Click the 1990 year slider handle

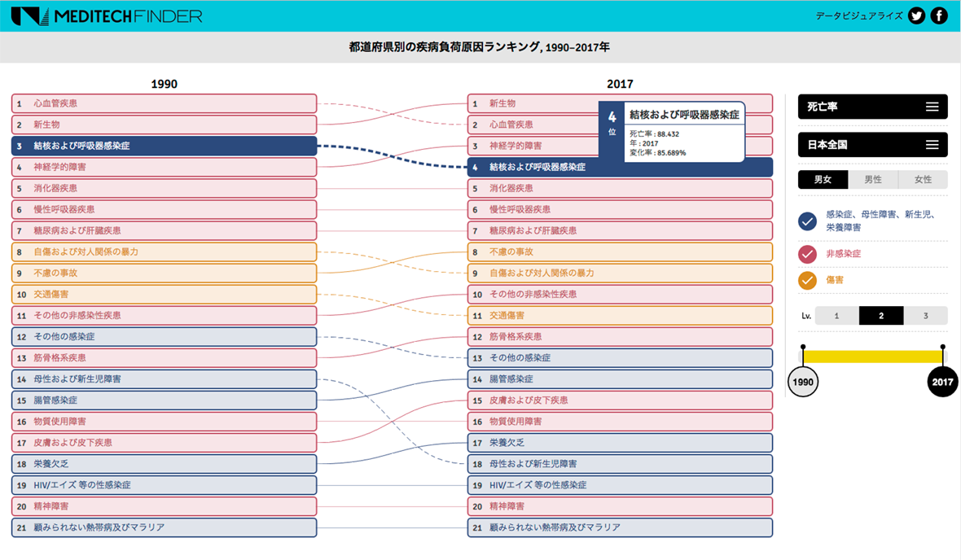coord(803,382)
